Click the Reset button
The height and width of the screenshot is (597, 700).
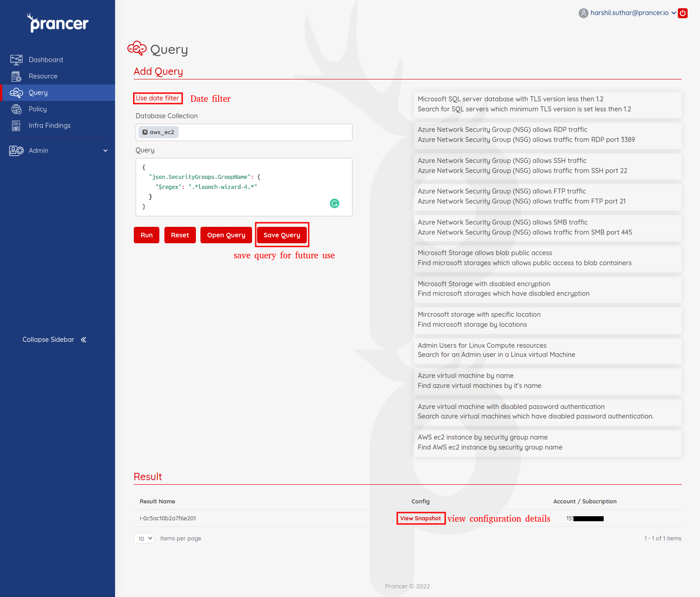pos(180,235)
